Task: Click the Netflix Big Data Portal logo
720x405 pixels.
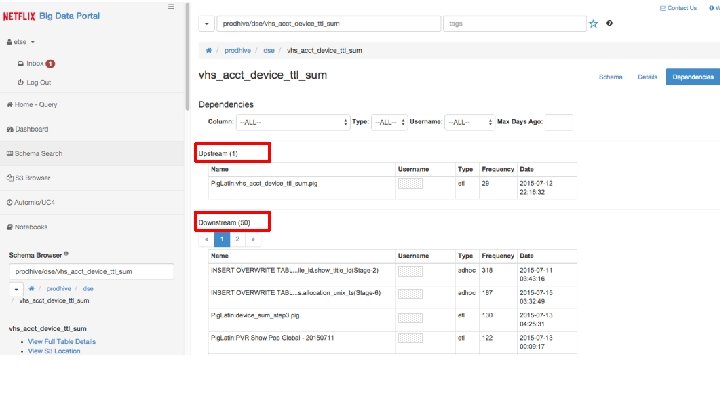Action: tap(51, 16)
